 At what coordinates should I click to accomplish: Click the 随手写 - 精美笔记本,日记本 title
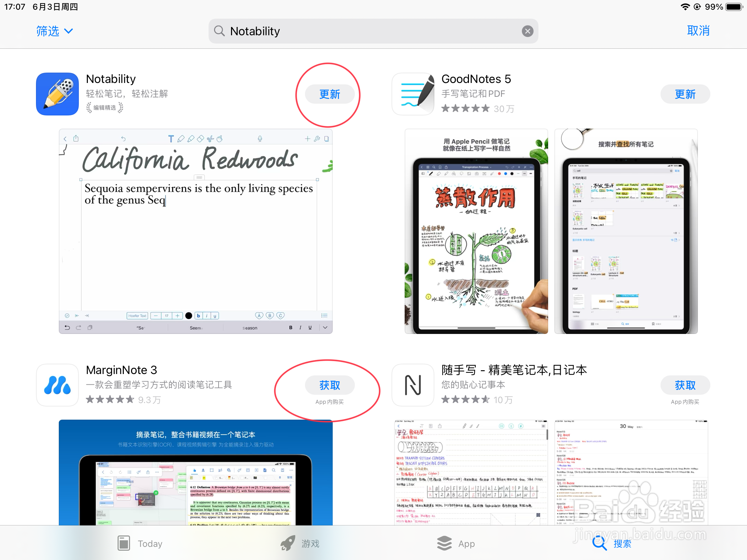point(514,370)
